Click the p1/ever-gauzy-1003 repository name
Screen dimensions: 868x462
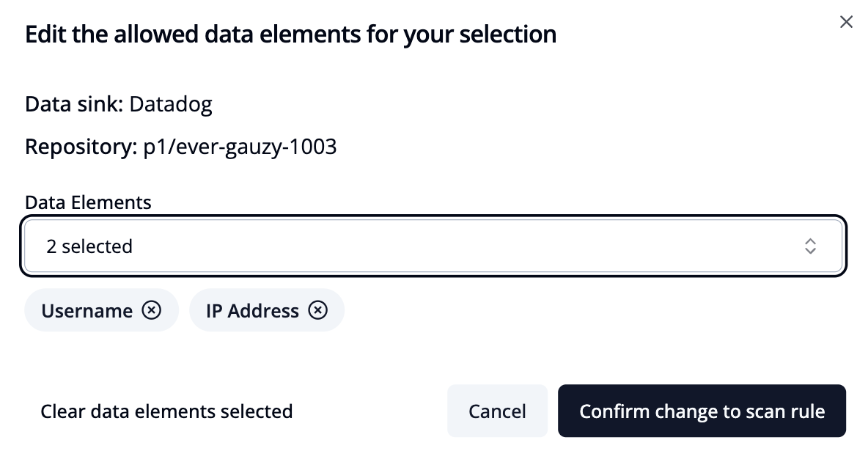point(240,147)
